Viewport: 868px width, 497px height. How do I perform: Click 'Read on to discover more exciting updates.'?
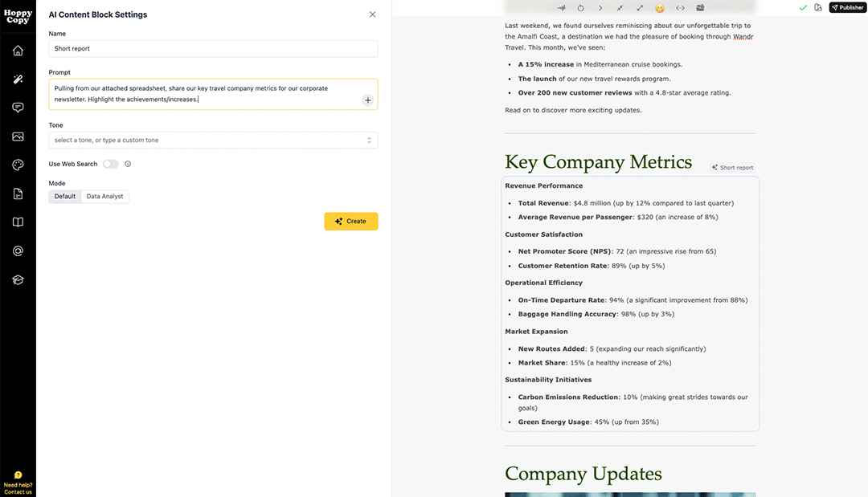[x=574, y=110]
